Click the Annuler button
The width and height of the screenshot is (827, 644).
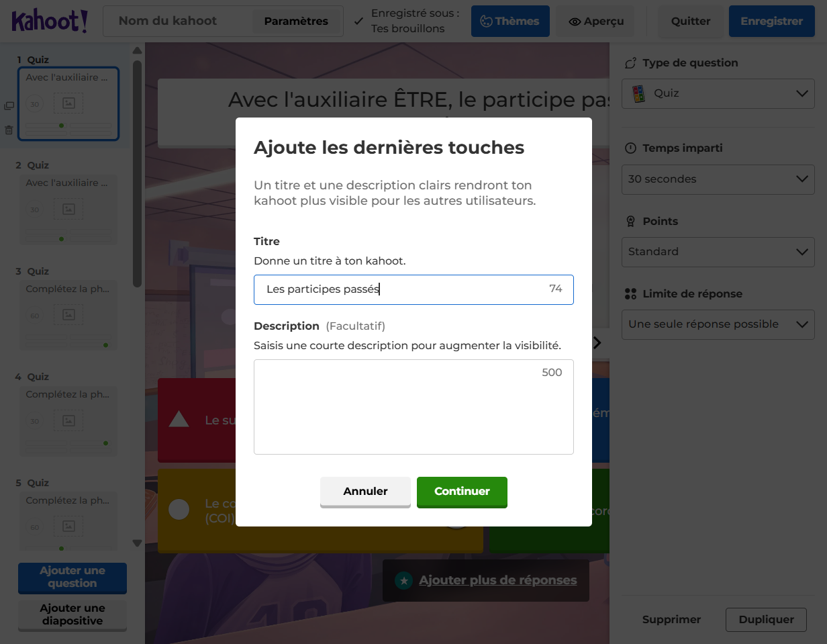tap(365, 492)
